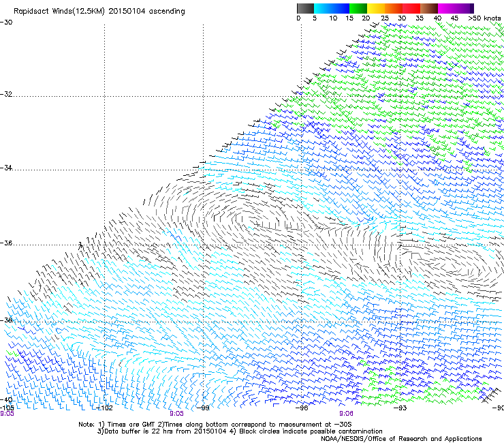
Task: Click longitude label -99
Action: coord(203,408)
